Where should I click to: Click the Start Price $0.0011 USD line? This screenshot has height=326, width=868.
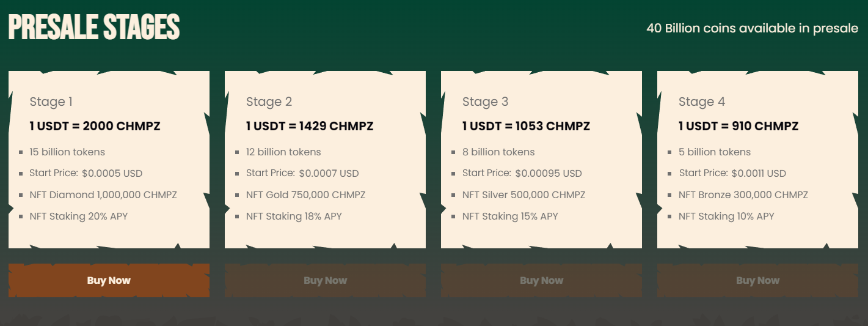732,174
